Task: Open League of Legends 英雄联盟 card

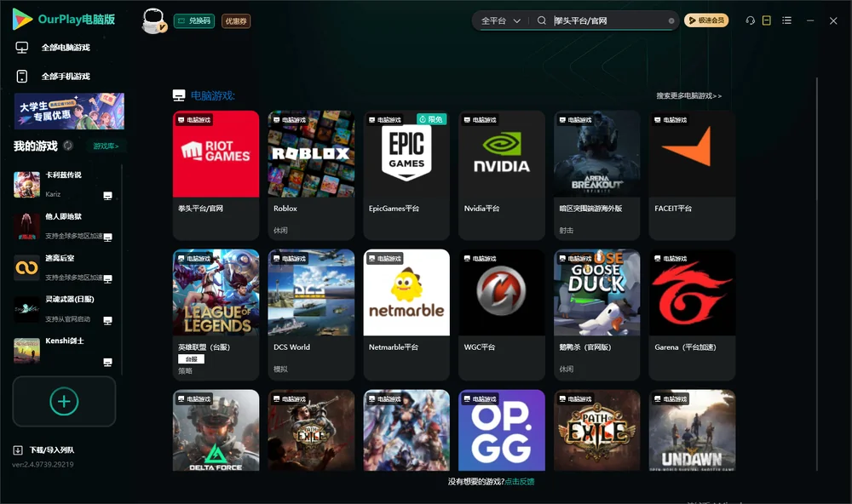Action: (216, 314)
